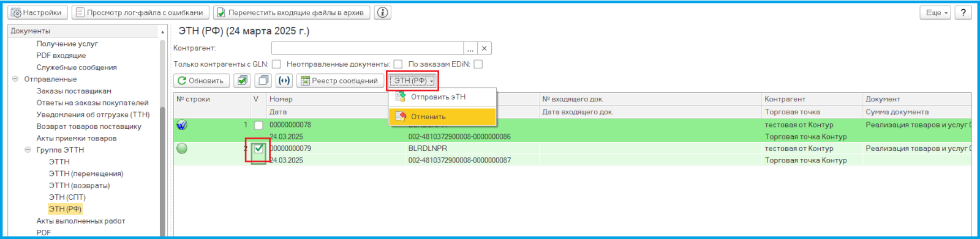Click the copy documents icon button
This screenshot has width=980, height=239.
coord(263,81)
